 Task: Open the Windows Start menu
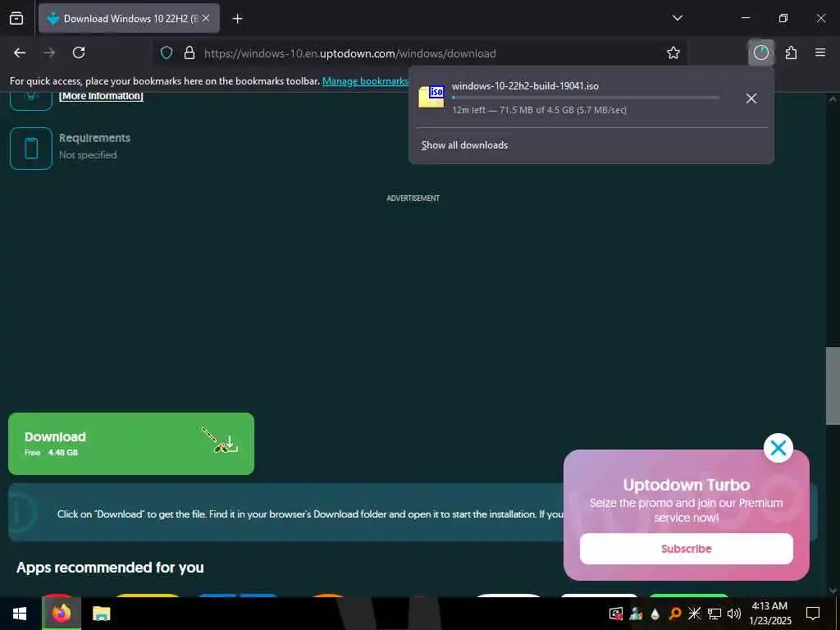[20, 614]
